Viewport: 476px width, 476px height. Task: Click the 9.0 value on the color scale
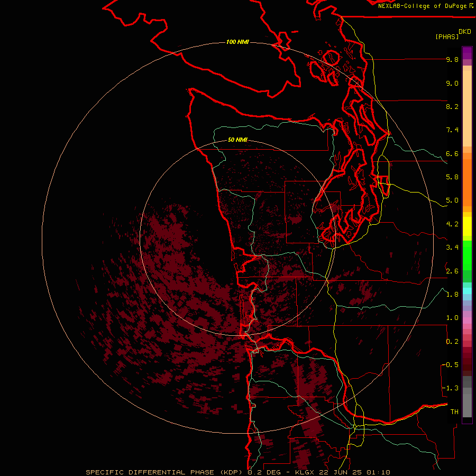(x=452, y=83)
